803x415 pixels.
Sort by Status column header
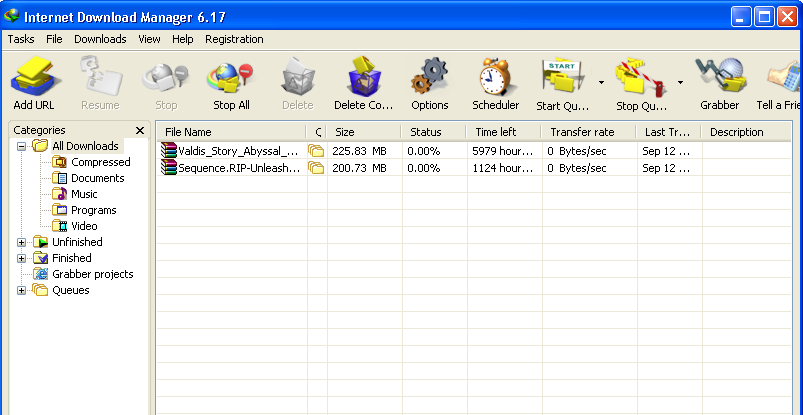coord(433,132)
